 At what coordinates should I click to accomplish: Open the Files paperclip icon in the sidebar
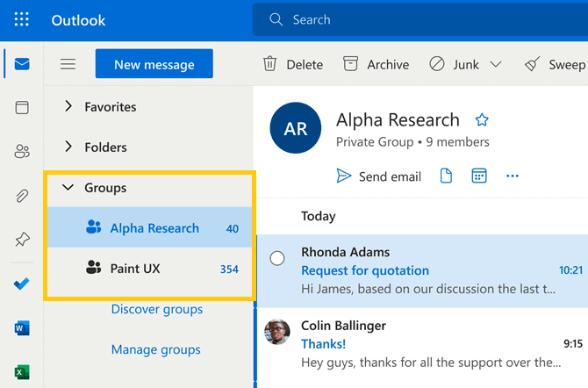click(22, 196)
